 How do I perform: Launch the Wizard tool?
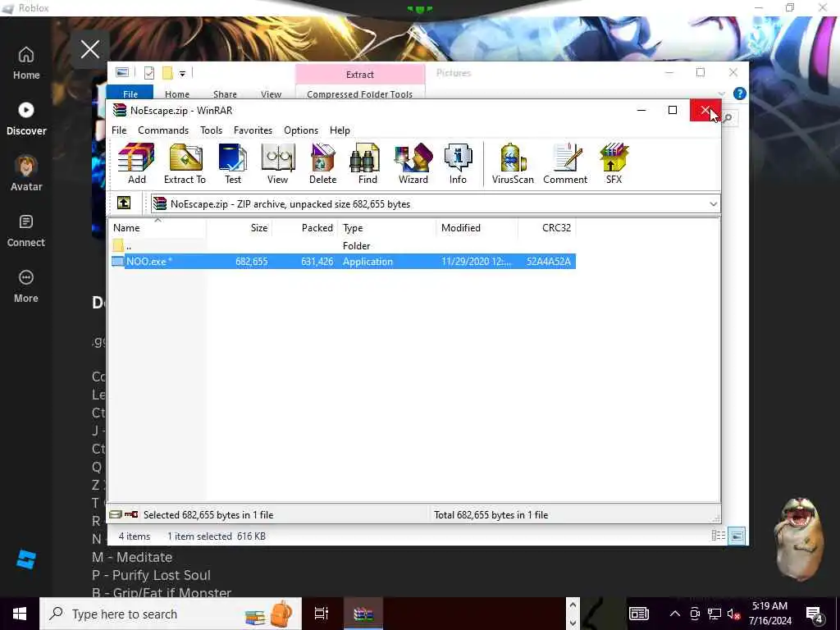[413, 163]
